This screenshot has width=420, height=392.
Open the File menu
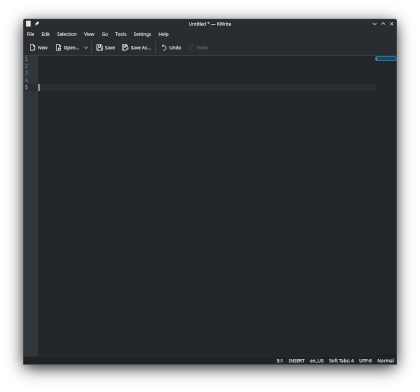[x=30, y=34]
